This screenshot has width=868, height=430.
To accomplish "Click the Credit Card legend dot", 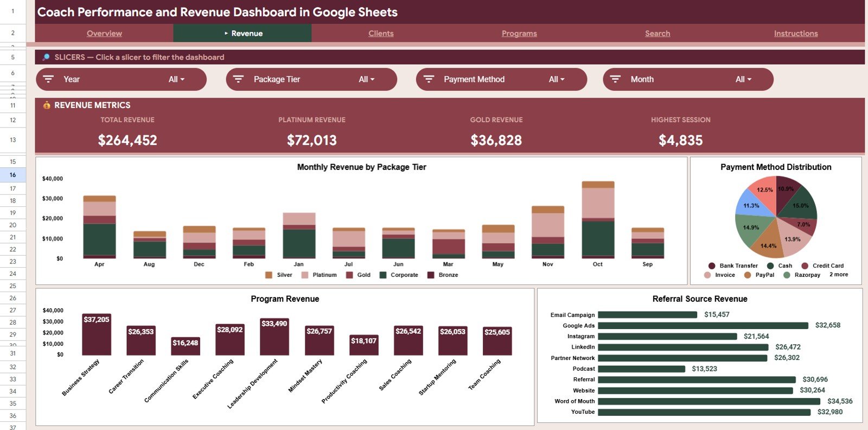I will point(805,266).
